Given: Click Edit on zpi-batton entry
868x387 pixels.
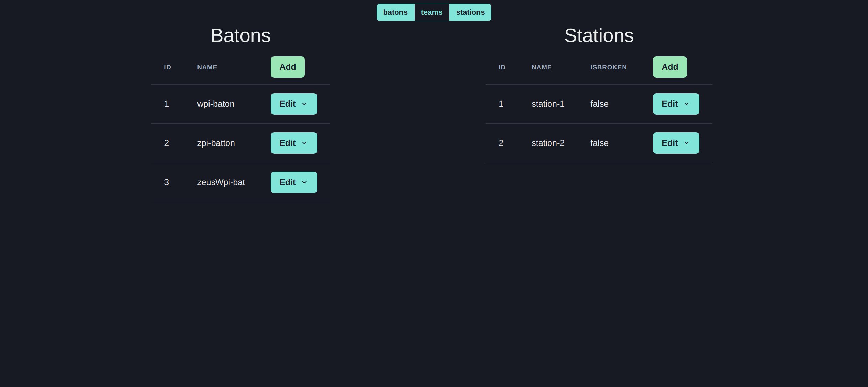Looking at the screenshot, I should [293, 143].
